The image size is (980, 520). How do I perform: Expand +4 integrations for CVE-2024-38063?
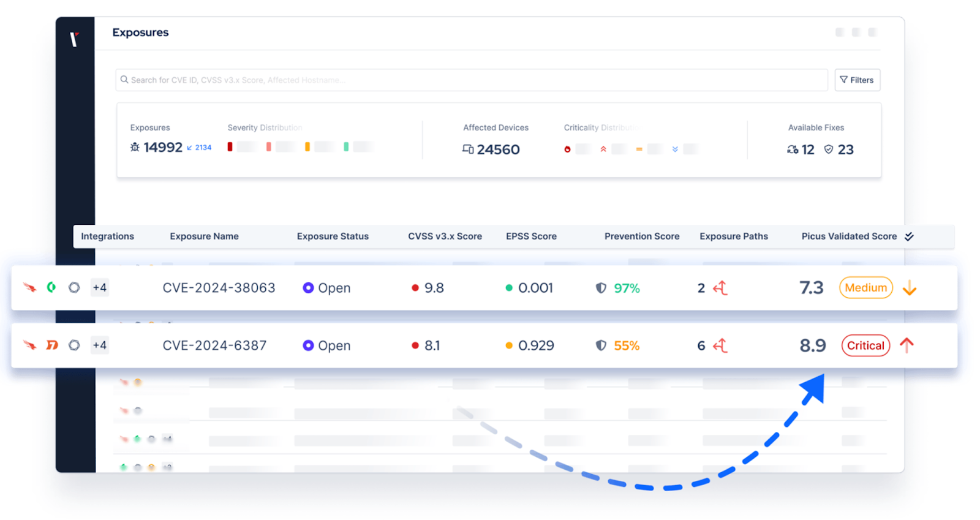(99, 288)
